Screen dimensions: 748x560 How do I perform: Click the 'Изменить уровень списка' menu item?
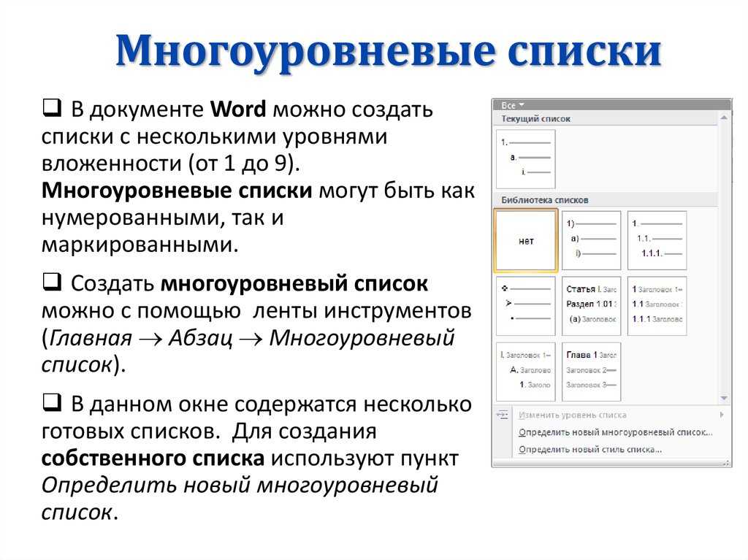click(x=573, y=415)
